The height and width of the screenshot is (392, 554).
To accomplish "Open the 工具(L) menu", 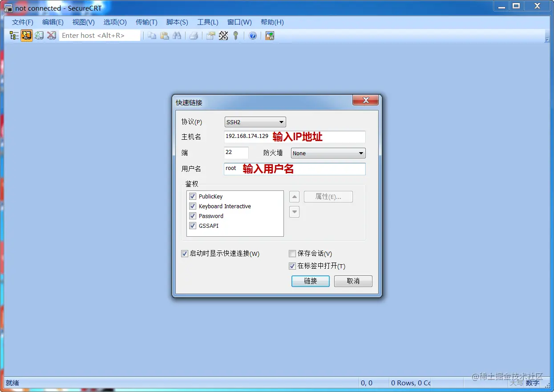I will point(208,22).
